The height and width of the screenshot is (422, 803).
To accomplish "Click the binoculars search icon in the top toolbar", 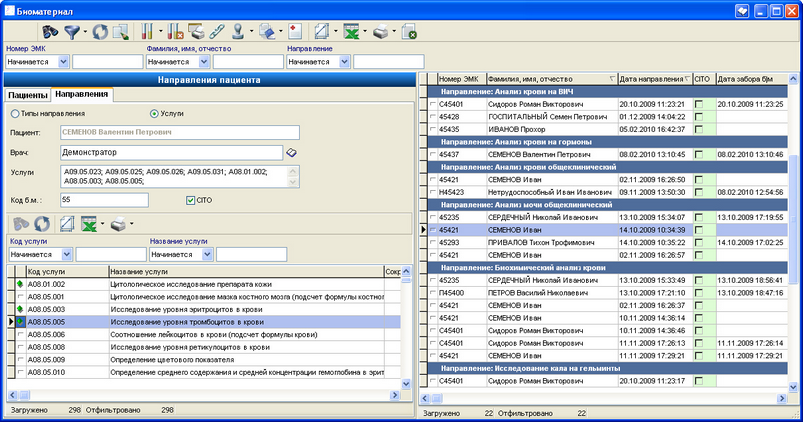I will click(50, 32).
